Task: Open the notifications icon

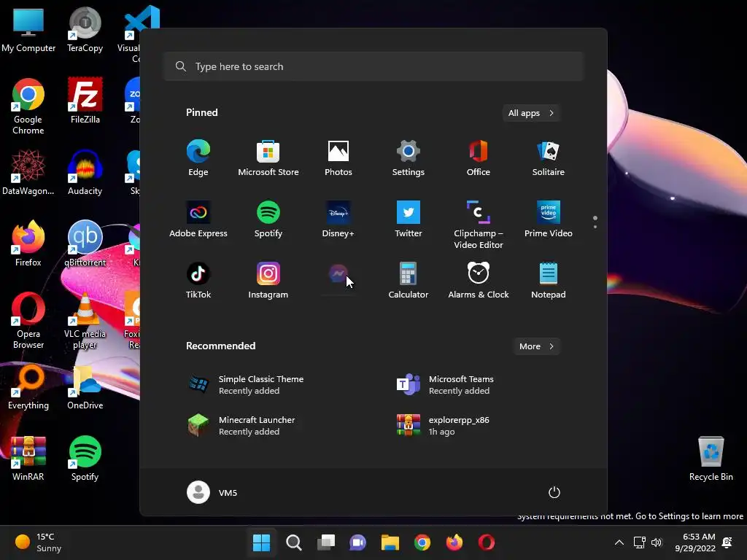Action: point(727,542)
